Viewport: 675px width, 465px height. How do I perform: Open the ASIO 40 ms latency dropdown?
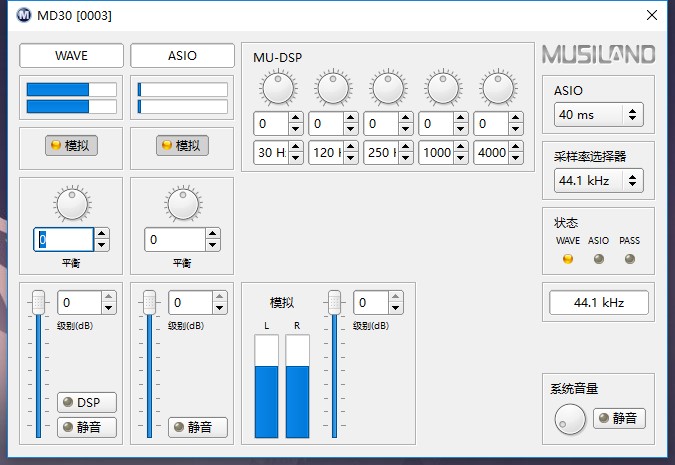pos(598,114)
